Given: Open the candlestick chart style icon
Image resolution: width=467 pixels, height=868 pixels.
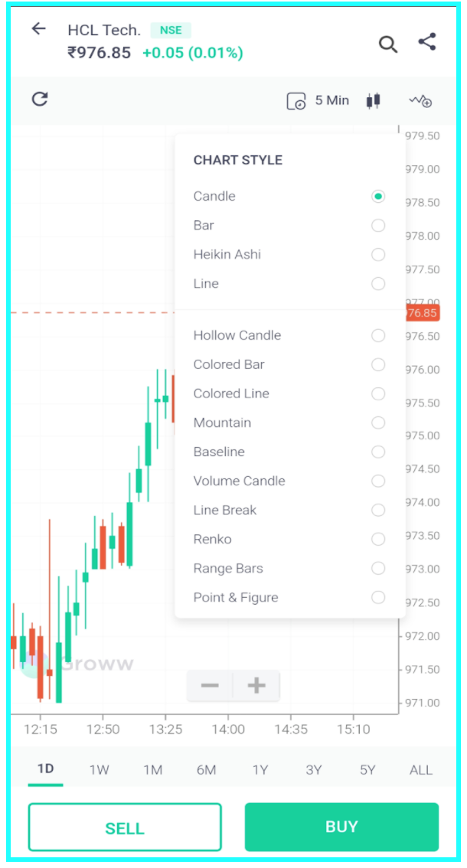Looking at the screenshot, I should pos(373,100).
